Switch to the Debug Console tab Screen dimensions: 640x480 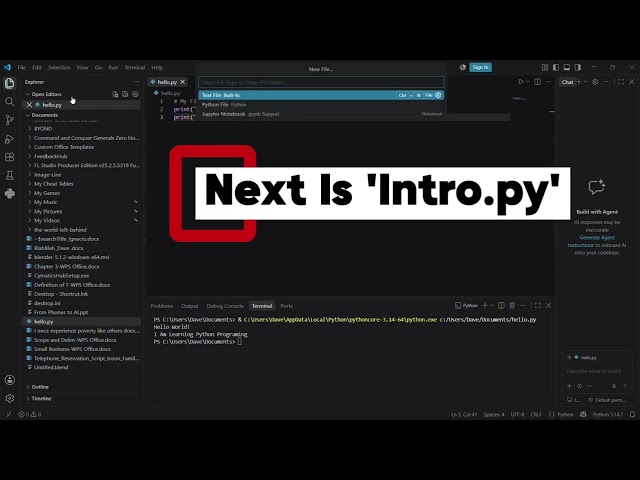[x=225, y=306]
